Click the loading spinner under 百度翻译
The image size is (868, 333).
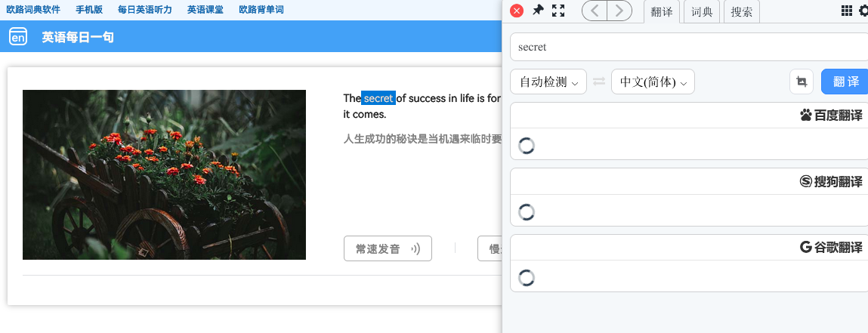527,146
